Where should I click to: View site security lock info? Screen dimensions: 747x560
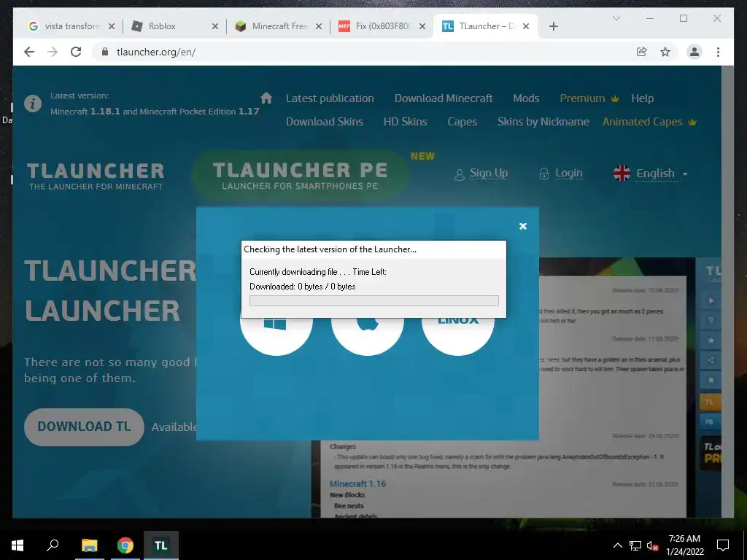(105, 52)
